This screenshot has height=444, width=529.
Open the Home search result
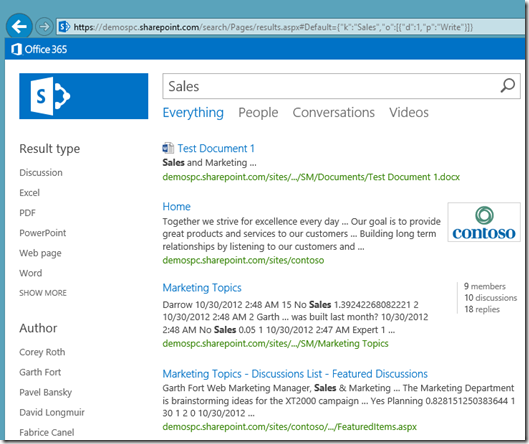(176, 206)
